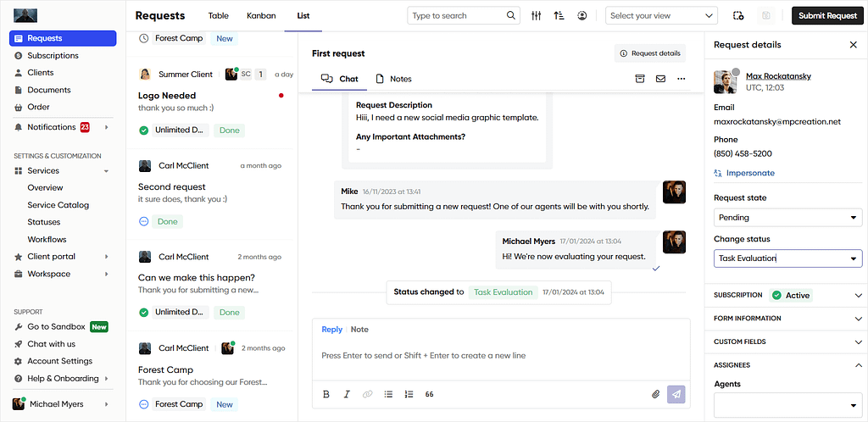Viewport: 868px width, 422px height.
Task: Open the Select your view dropdown
Action: pos(661,16)
